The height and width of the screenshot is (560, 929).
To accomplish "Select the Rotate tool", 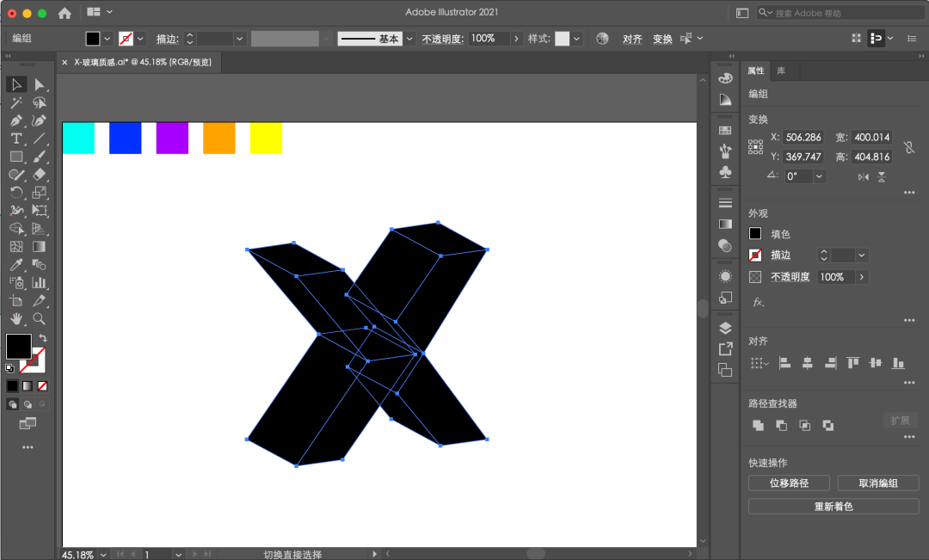I will click(16, 193).
